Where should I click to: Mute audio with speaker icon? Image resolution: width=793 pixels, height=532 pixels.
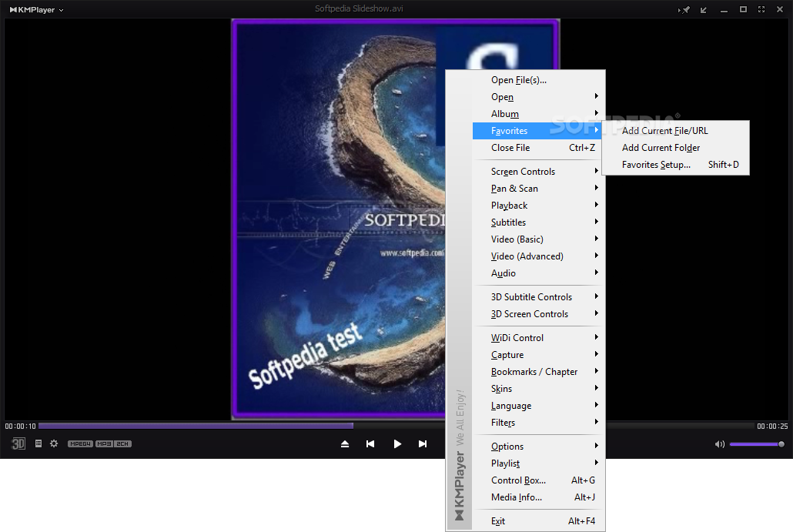(720, 444)
